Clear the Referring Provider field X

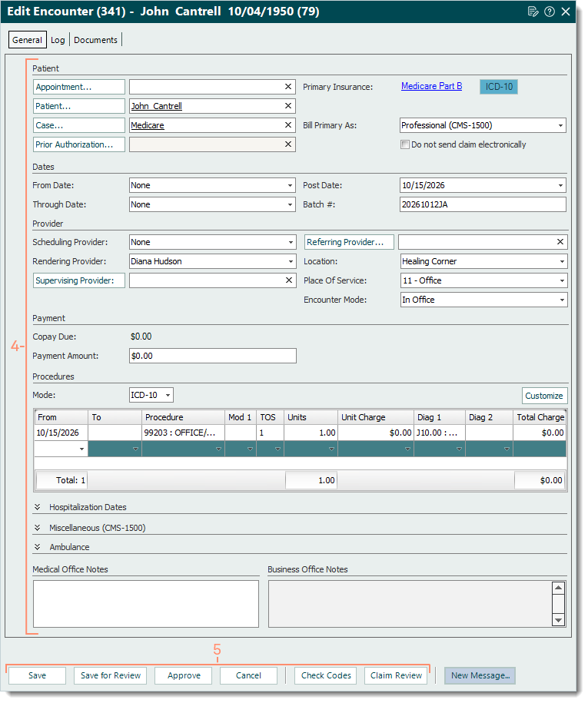tap(560, 242)
